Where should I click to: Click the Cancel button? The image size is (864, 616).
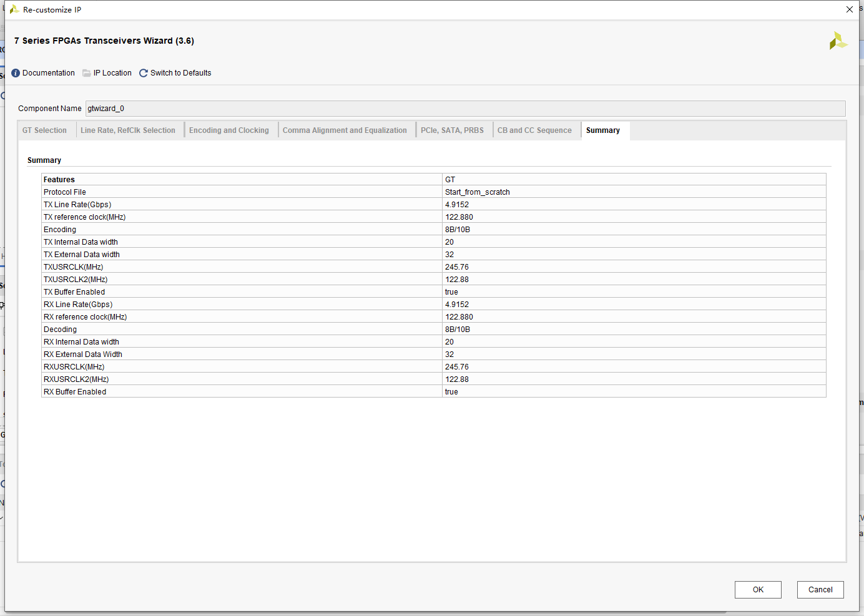coord(820,590)
